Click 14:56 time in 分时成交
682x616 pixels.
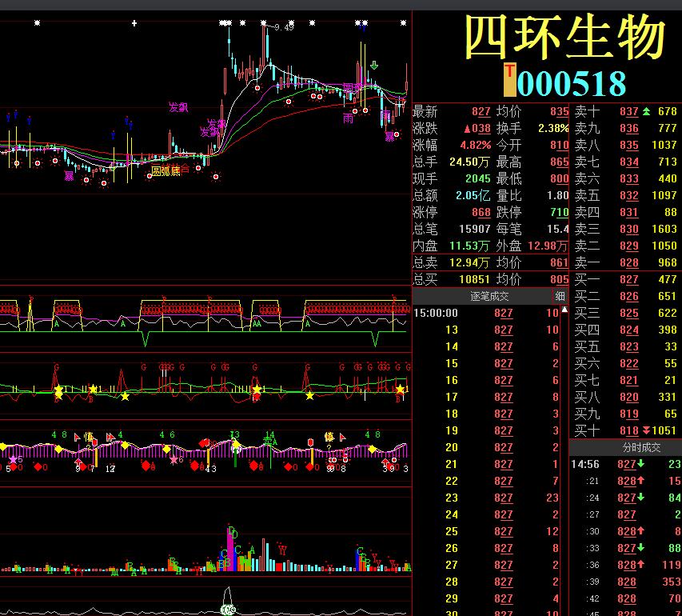585,464
